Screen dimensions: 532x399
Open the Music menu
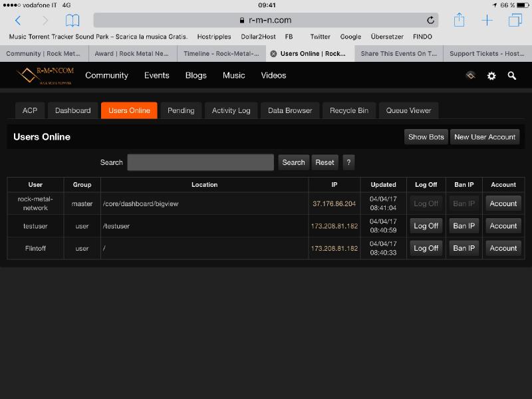pos(234,75)
